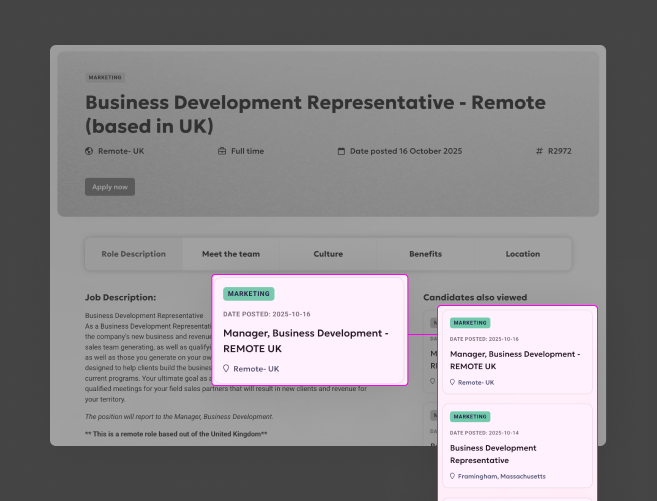Image resolution: width=657 pixels, height=501 pixels.
Task: Click the briefcase icon next to Full time
Action: (222, 151)
